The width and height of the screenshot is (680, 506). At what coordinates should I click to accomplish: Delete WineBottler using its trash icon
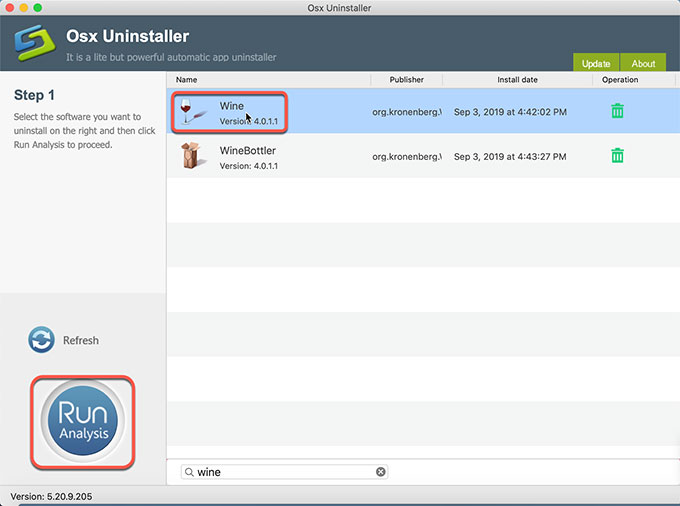pyautogui.click(x=617, y=155)
